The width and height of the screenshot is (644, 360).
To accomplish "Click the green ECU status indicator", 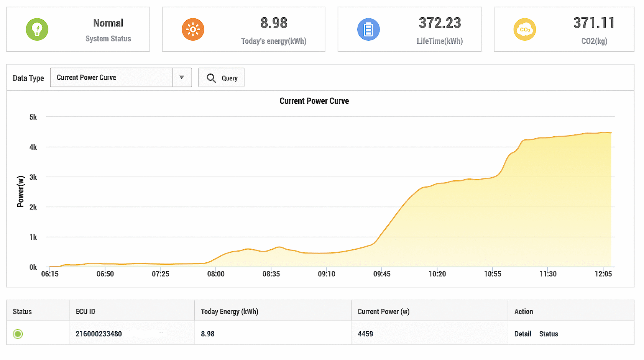I will point(18,334).
